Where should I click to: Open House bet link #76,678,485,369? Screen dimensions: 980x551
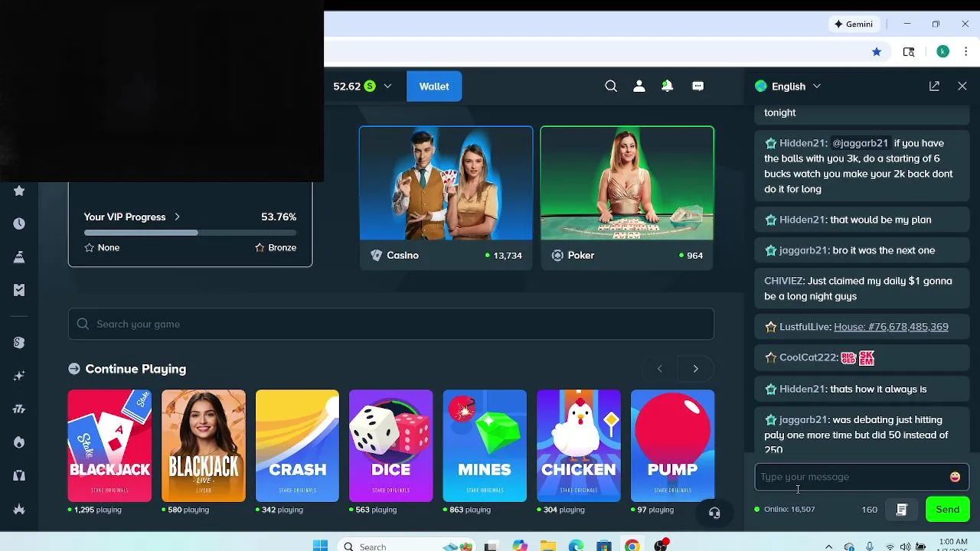pyautogui.click(x=891, y=327)
